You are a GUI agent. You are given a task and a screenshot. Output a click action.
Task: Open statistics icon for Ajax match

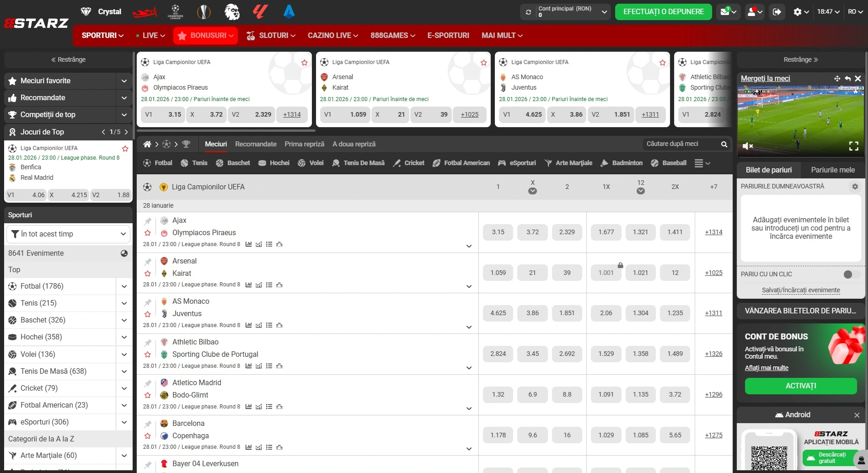(248, 244)
